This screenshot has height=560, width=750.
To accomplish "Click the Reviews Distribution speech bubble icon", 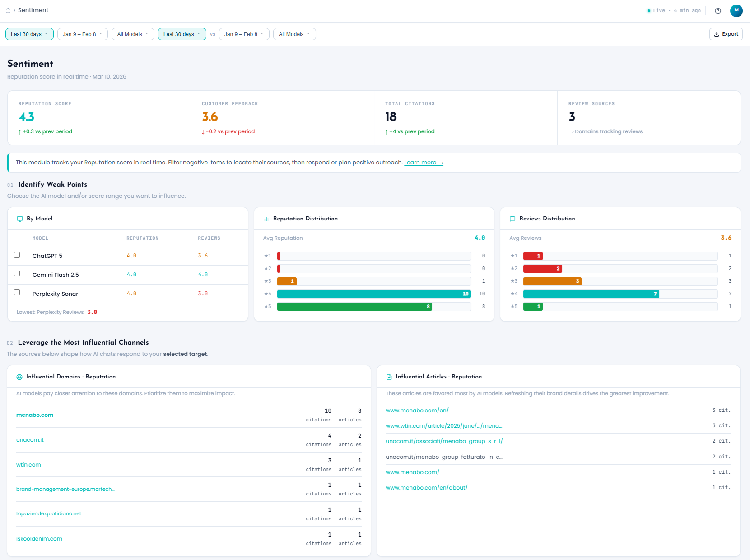I will click(x=512, y=219).
